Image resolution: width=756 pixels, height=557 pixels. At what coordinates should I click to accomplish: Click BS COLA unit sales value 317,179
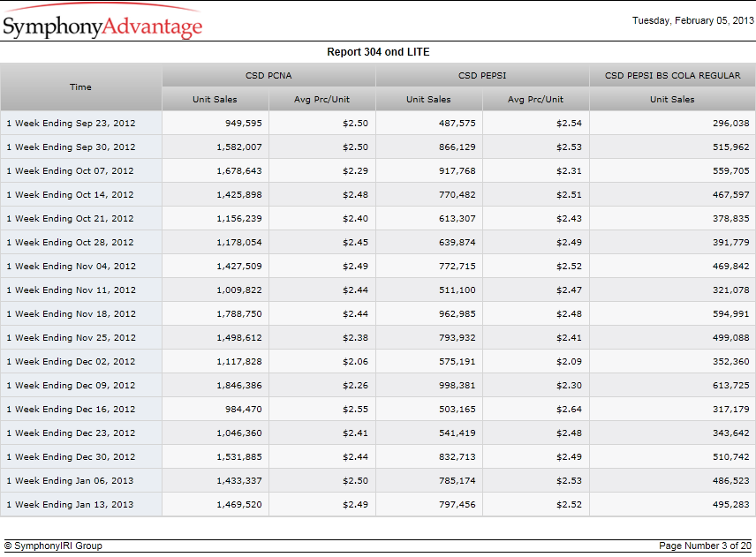(x=731, y=410)
